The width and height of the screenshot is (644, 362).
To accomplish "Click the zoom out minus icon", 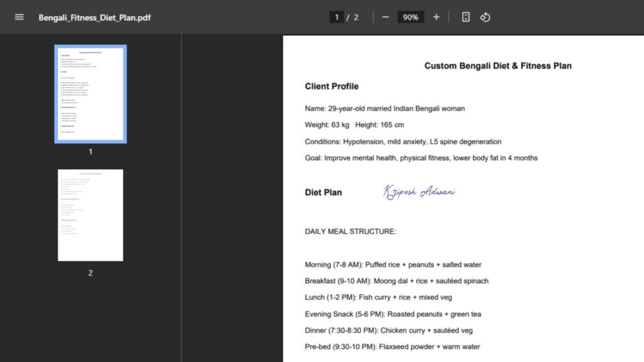I will (x=386, y=17).
